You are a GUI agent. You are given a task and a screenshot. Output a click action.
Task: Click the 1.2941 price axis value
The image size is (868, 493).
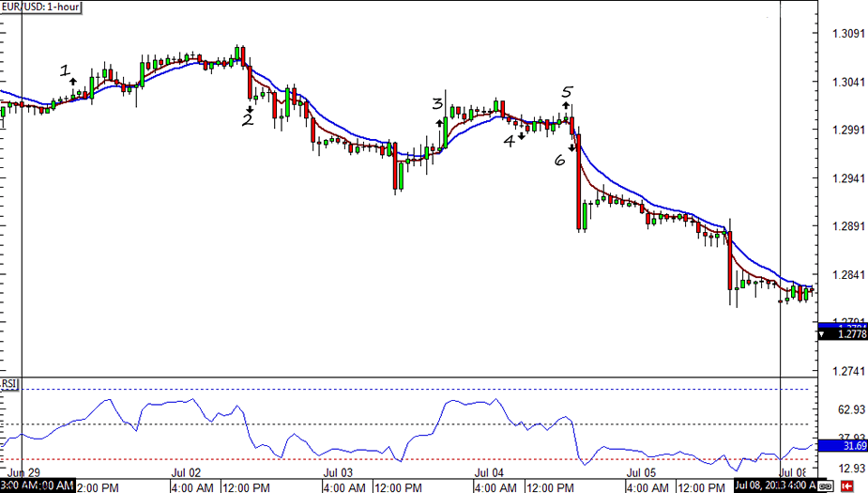848,178
